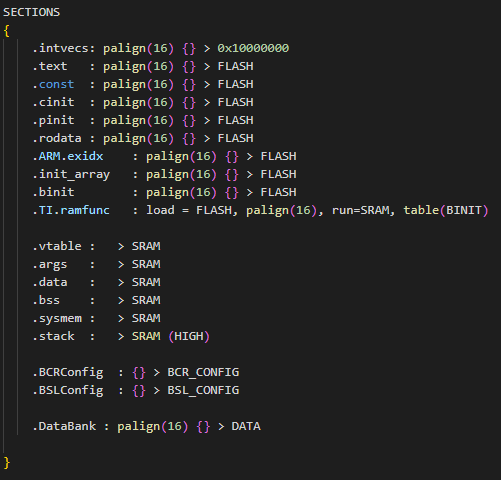Click (HIGH) on the stack line
Image resolution: width=501 pixels, height=480 pixels.
point(189,336)
